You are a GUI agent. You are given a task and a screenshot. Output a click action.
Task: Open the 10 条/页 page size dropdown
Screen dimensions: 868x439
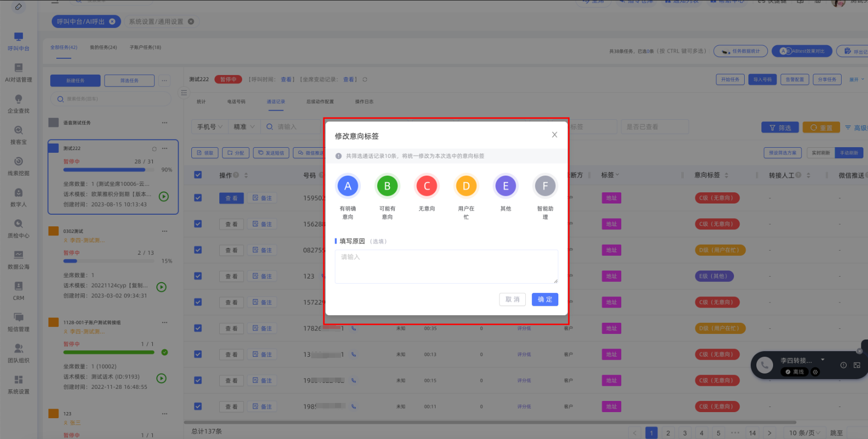pyautogui.click(x=805, y=433)
